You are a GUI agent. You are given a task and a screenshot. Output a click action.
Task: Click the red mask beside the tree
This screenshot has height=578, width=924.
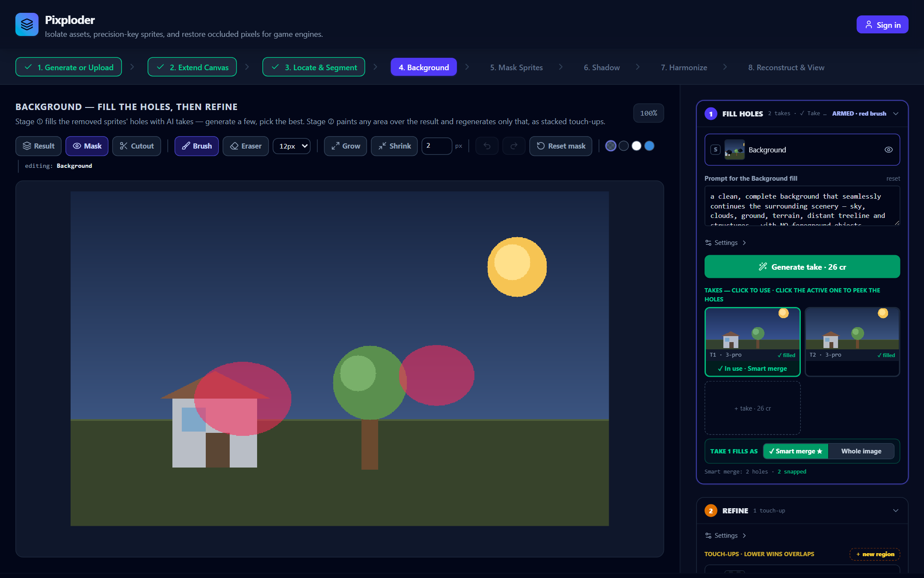point(437,375)
